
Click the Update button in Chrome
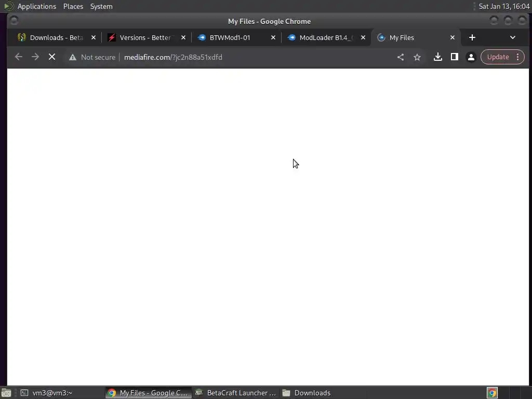pos(498,57)
